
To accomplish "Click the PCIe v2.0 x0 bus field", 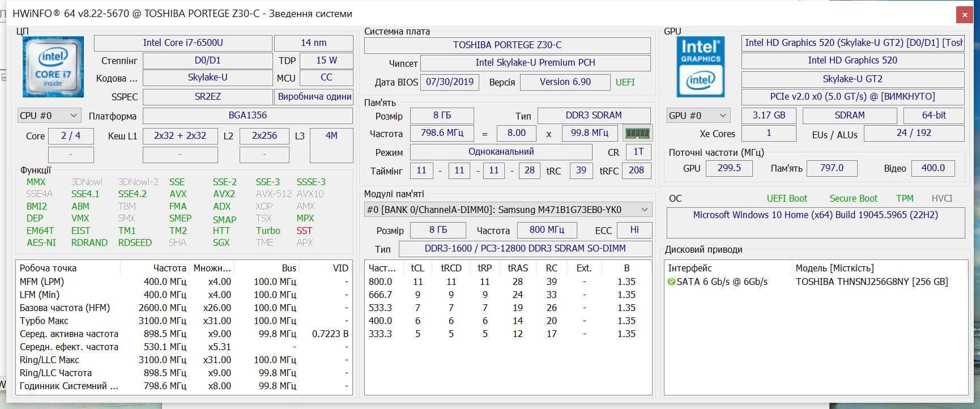I will point(853,97).
